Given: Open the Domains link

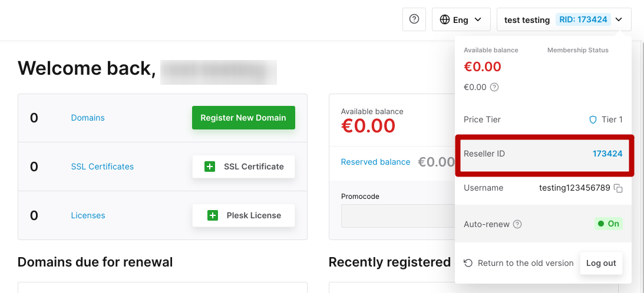Looking at the screenshot, I should point(88,118).
